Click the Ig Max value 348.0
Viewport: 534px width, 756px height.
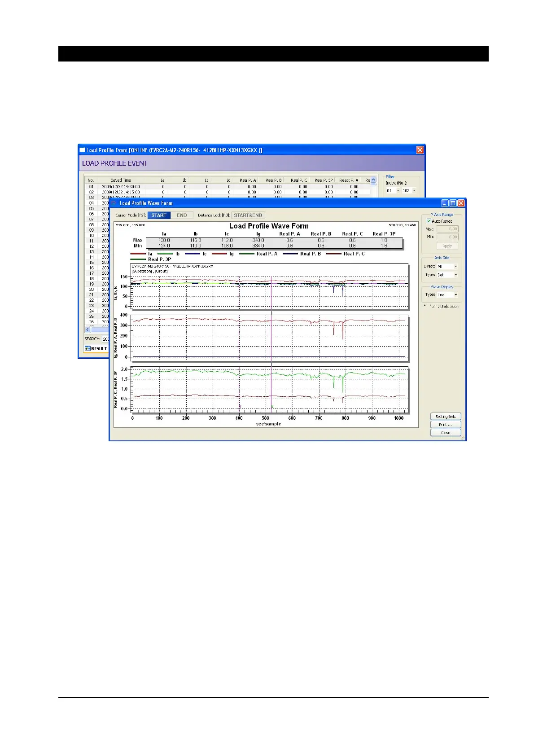[x=258, y=240]
